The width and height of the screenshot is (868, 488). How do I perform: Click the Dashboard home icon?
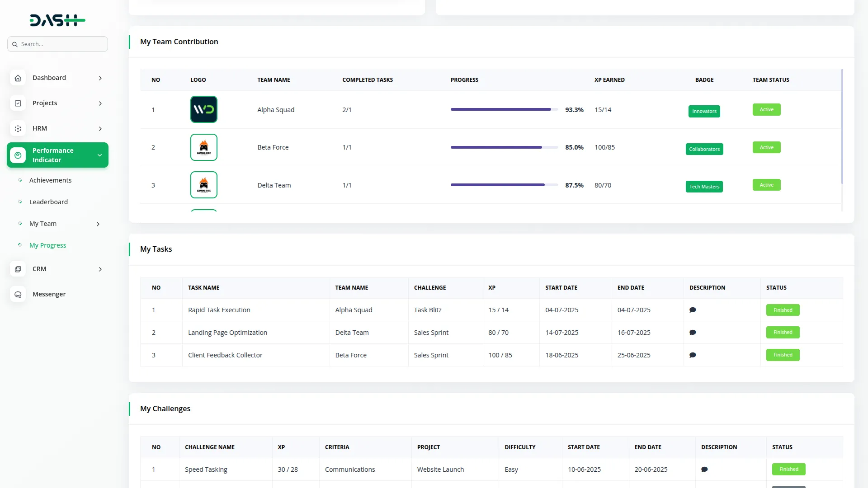(18, 78)
